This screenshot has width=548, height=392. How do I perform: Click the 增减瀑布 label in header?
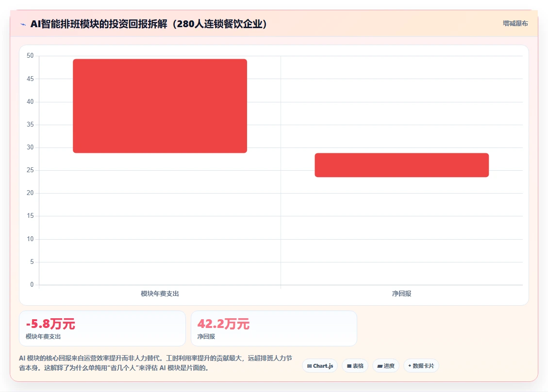[515, 23]
